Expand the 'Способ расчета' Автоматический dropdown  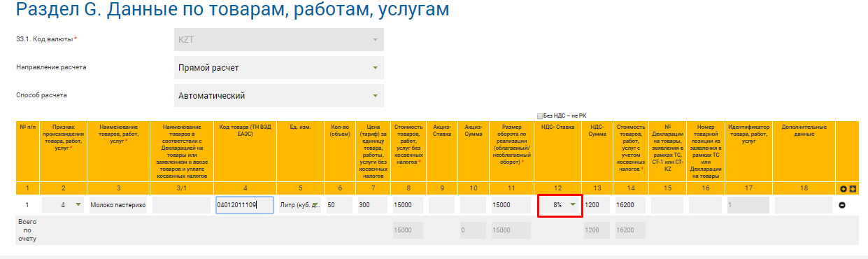tap(278, 96)
